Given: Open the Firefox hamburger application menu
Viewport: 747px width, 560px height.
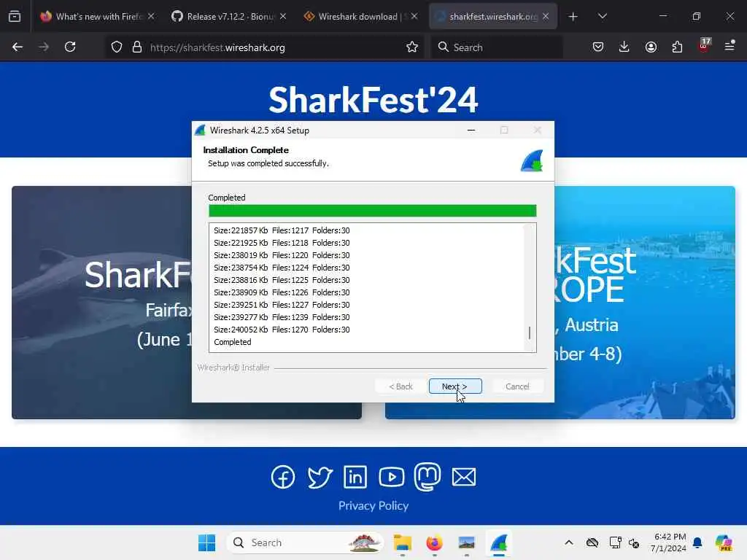Looking at the screenshot, I should point(729,46).
